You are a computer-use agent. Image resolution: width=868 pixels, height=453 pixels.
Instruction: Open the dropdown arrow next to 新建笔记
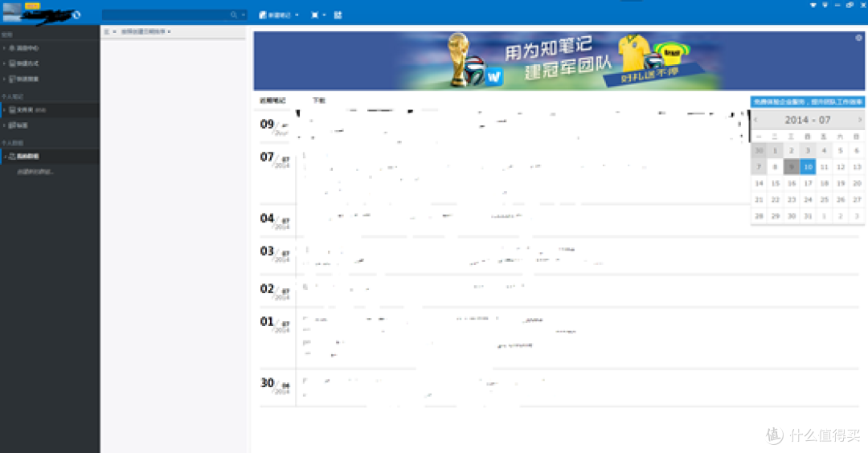[x=297, y=15]
